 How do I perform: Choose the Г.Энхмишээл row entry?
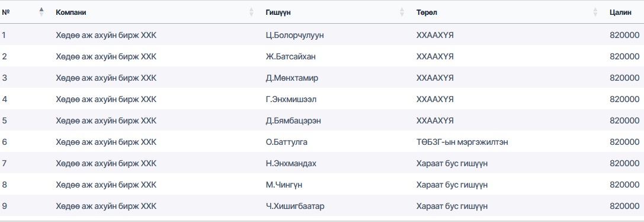[291, 99]
